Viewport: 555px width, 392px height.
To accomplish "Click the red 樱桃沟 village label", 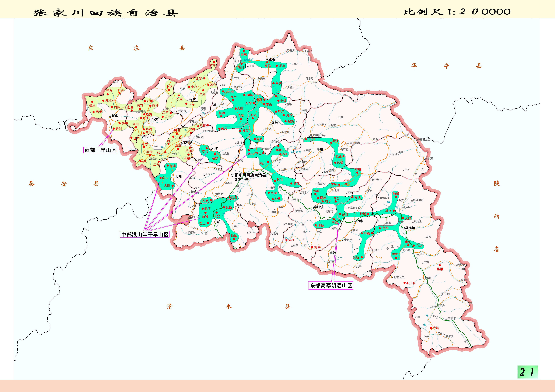I will [x=110, y=101].
